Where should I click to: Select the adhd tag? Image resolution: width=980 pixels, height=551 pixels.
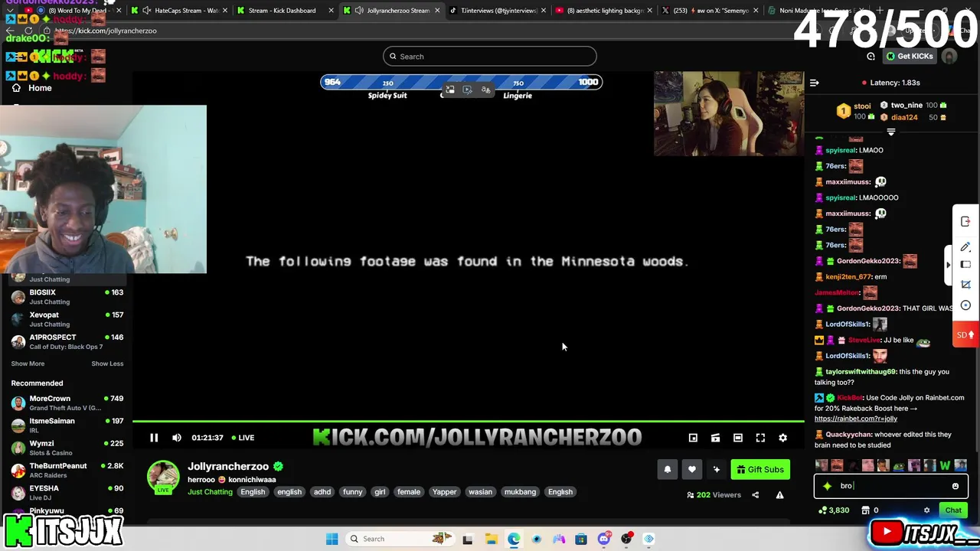click(322, 492)
